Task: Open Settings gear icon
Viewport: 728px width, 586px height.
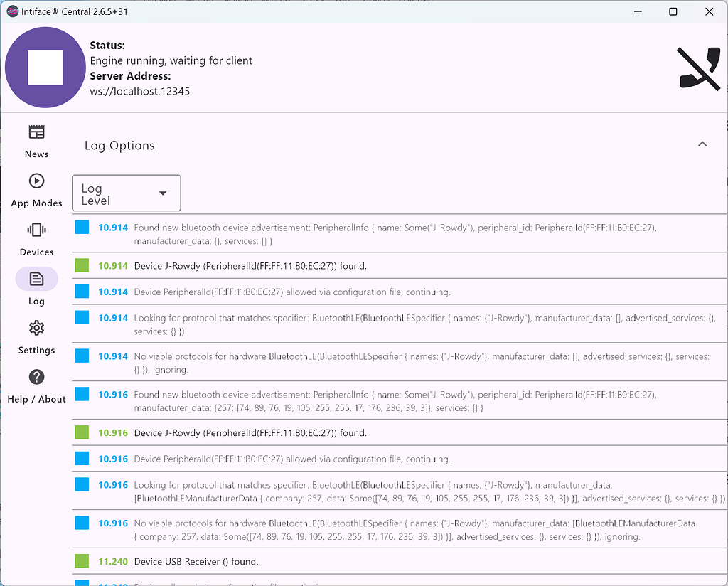Action: (x=36, y=328)
